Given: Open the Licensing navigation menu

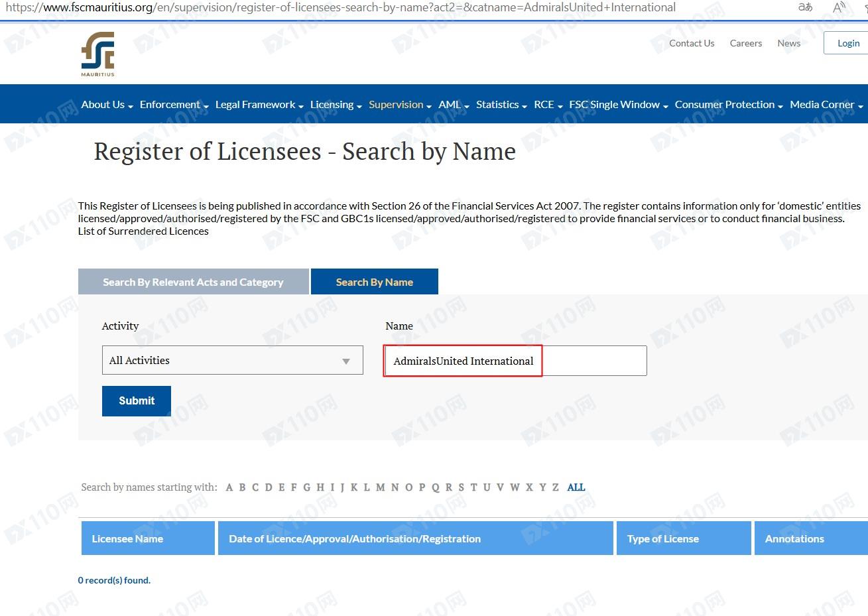Looking at the screenshot, I should (336, 105).
